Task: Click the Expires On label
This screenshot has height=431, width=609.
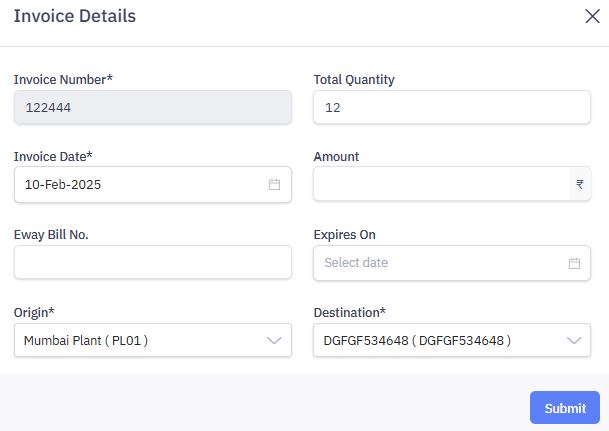Action: pos(344,235)
